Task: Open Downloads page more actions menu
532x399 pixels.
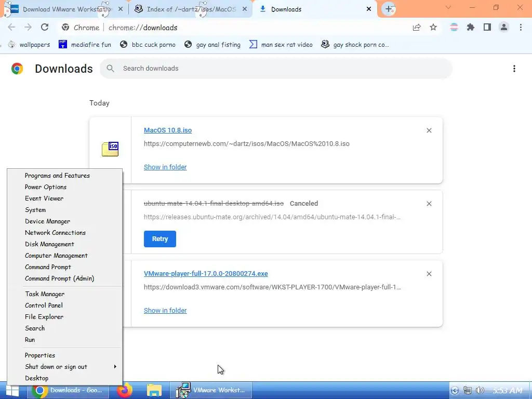Action: coord(514,69)
